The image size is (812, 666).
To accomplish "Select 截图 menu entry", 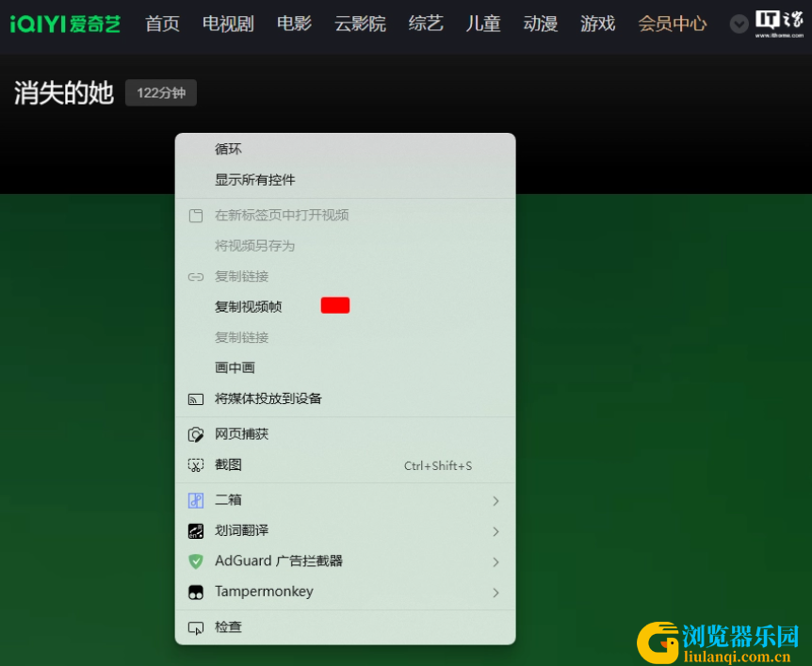I will 346,464.
